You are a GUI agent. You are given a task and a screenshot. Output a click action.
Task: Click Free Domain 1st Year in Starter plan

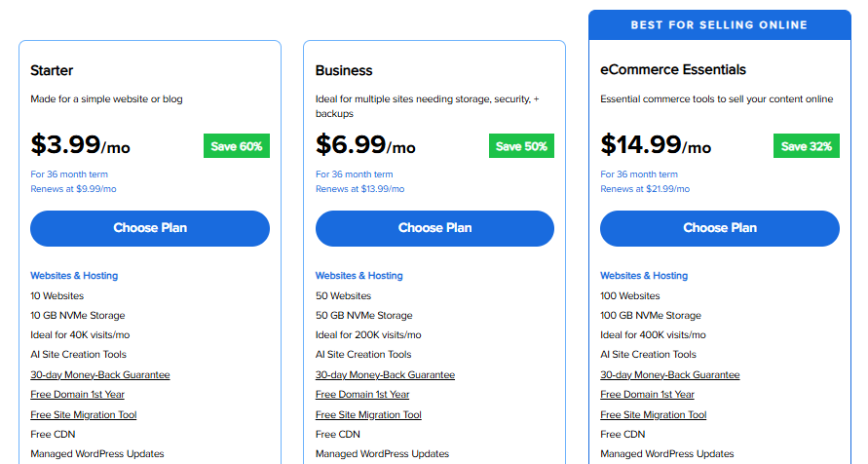pyautogui.click(x=77, y=395)
